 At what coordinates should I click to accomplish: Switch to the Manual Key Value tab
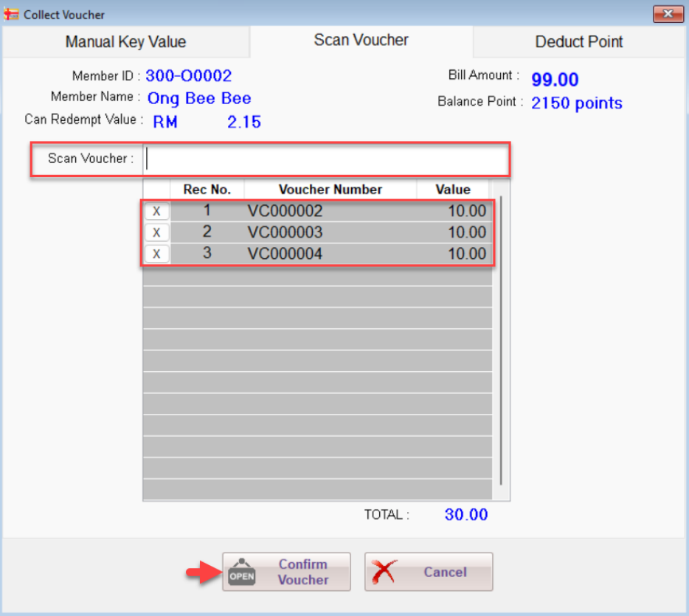[x=125, y=42]
